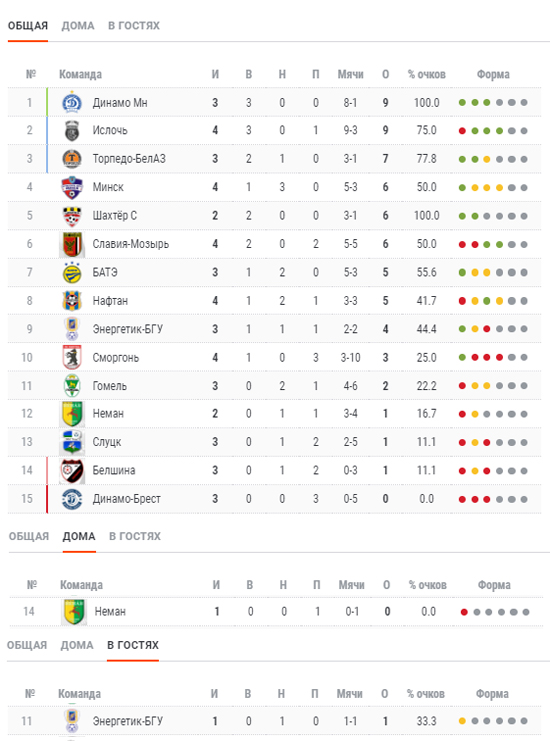Select the Минск team crest
Image resolution: width=550 pixels, height=741 pixels.
coord(72,187)
